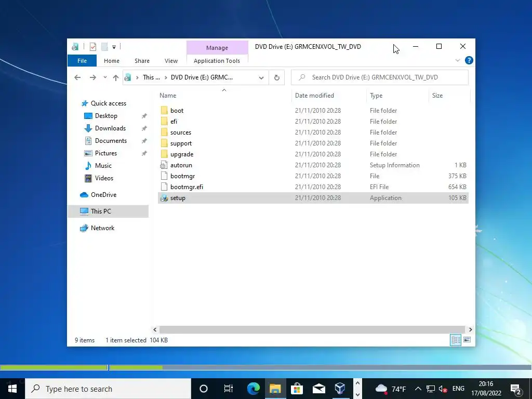Open Task View on taskbar
Image resolution: width=532 pixels, height=399 pixels.
[229, 389]
